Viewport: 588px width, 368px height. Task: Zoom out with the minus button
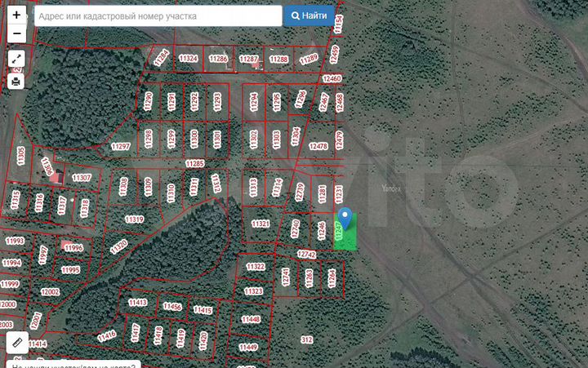click(16, 33)
